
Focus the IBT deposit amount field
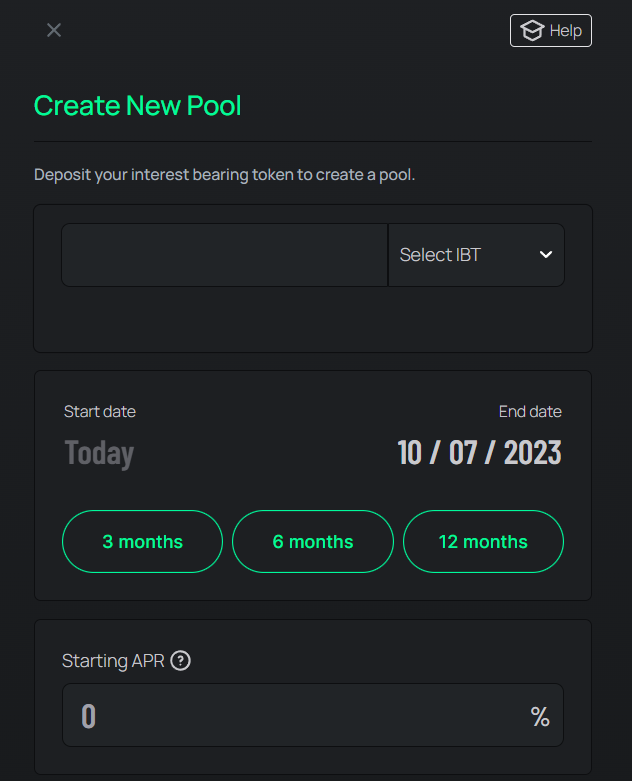pyautogui.click(x=224, y=255)
